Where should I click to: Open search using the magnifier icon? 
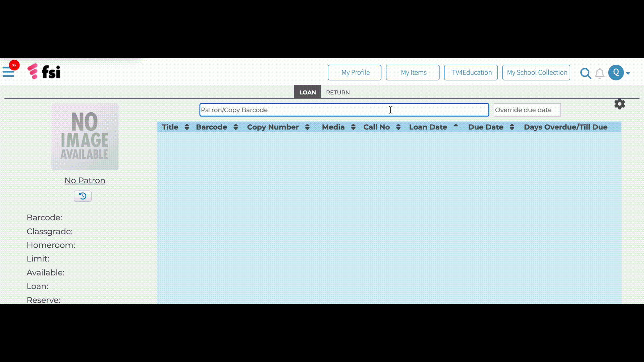tap(585, 73)
